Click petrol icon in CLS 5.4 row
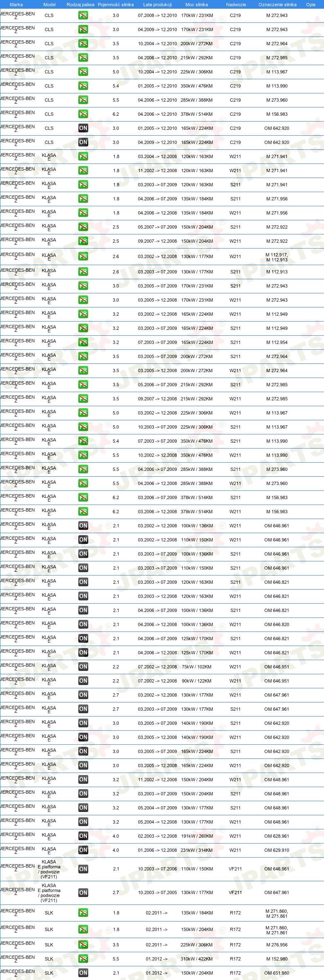This screenshot has height=980, width=324. pos(83,86)
